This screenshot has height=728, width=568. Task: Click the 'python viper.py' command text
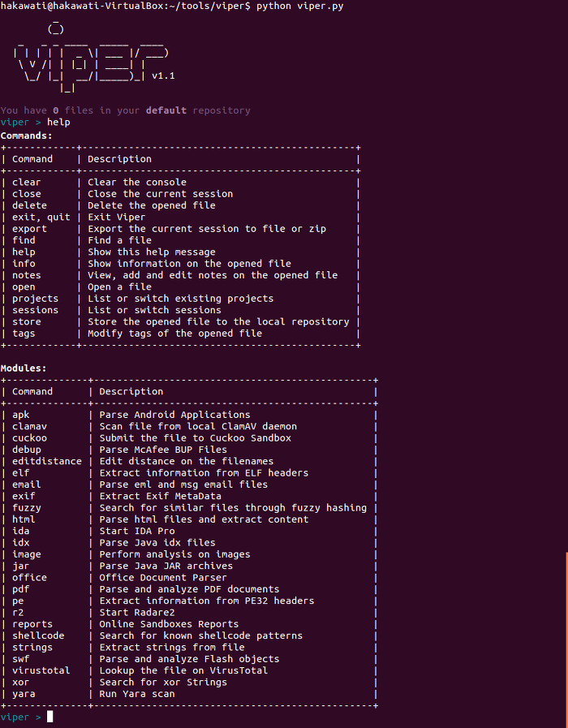tap(299, 6)
